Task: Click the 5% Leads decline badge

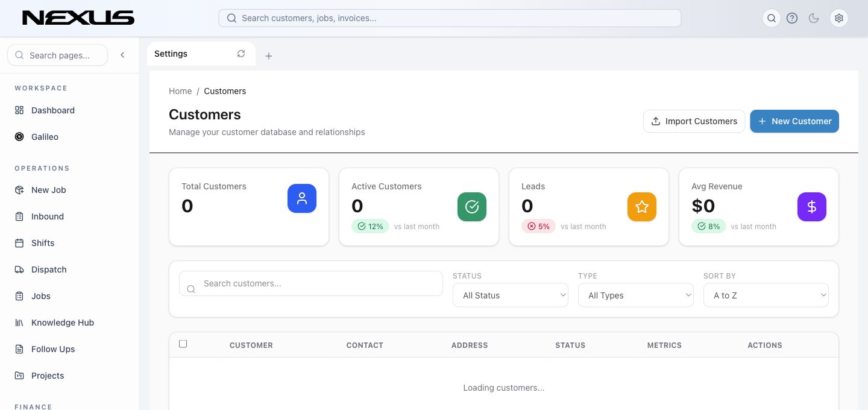Action: (x=538, y=226)
